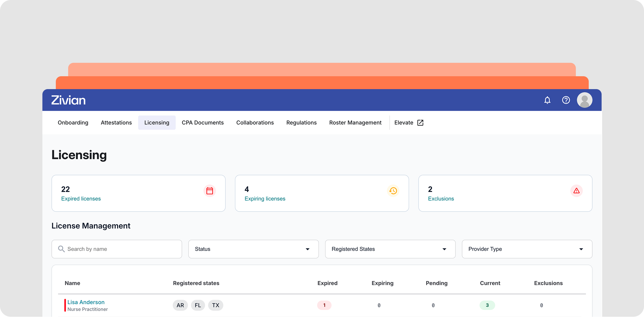
Task: Click the FL state chip
Action: point(198,305)
